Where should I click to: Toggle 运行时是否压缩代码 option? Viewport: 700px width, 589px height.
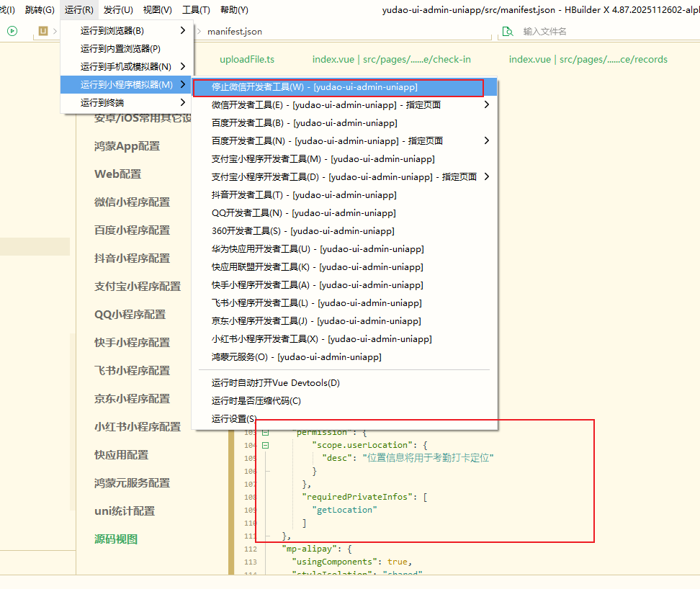(x=256, y=401)
